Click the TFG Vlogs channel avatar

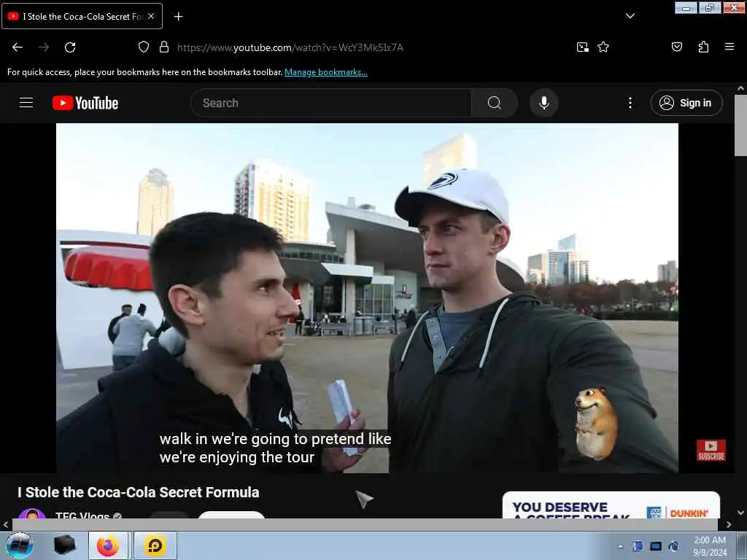point(32,514)
